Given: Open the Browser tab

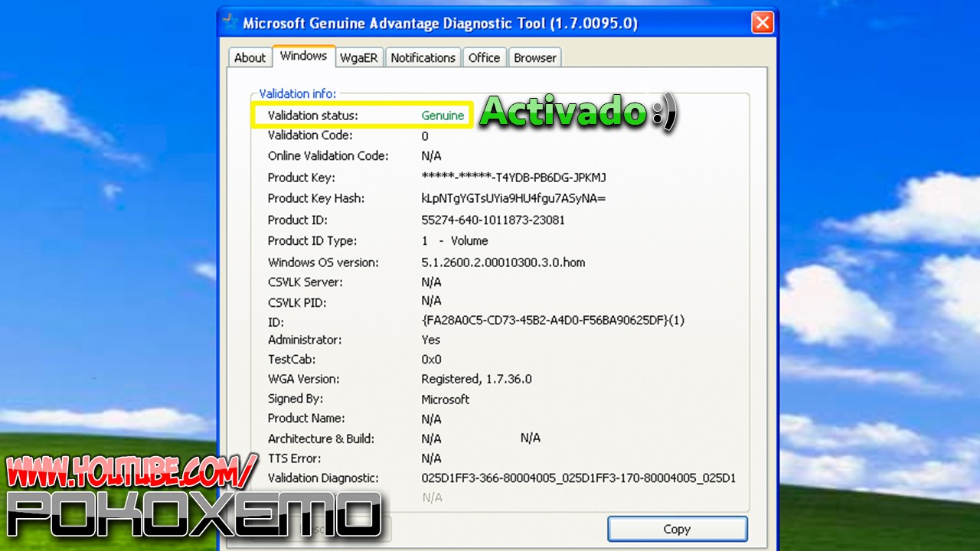Looking at the screenshot, I should click(535, 57).
